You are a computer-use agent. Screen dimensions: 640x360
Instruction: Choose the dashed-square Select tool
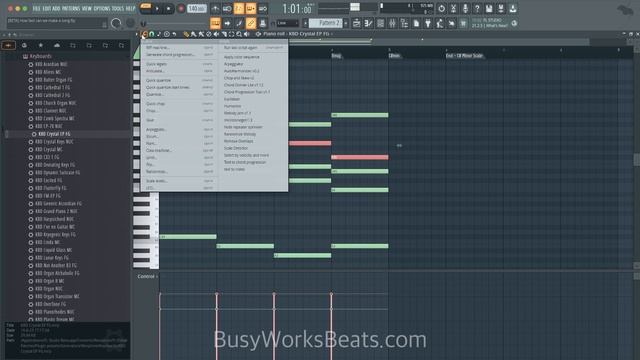coord(231,34)
